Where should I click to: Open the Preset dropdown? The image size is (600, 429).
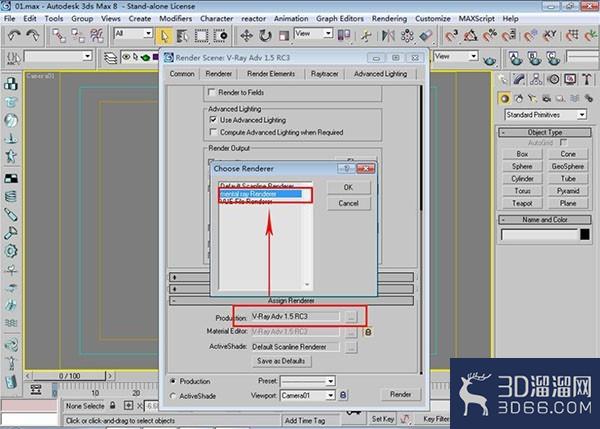pyautogui.click(x=330, y=381)
